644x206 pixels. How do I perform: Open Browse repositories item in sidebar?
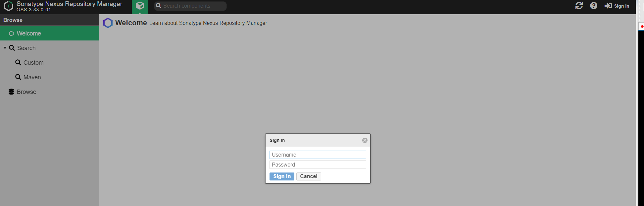click(x=26, y=92)
